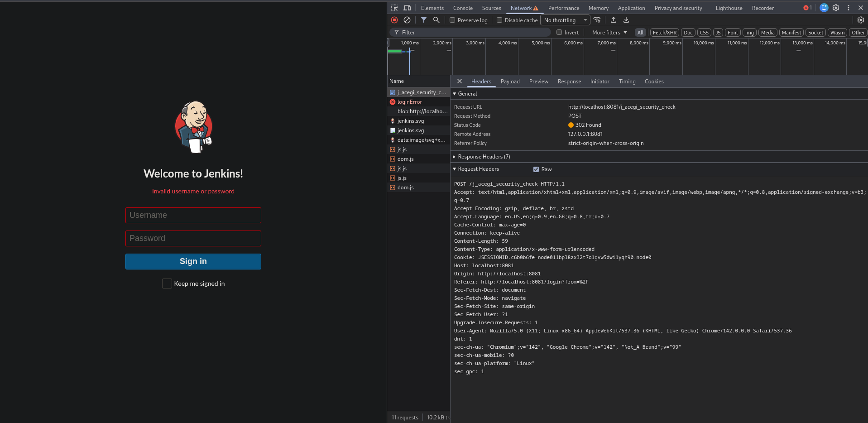
Task: Toggle the CSS filter chip
Action: pos(704,33)
